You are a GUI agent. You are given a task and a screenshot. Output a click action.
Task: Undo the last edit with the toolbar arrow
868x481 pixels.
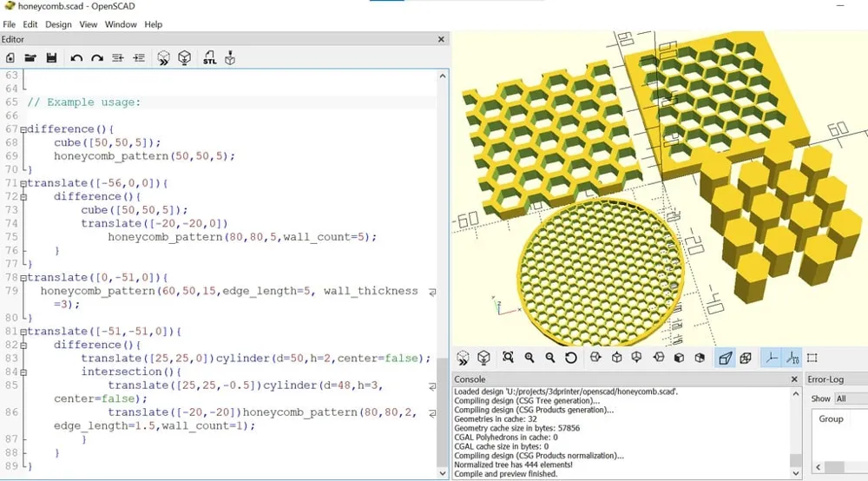pos(76,58)
